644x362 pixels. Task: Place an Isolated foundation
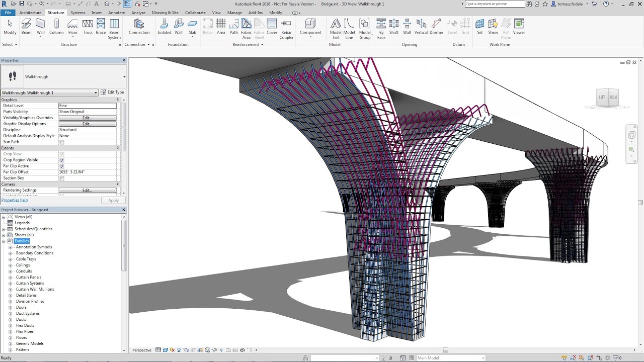click(x=164, y=27)
